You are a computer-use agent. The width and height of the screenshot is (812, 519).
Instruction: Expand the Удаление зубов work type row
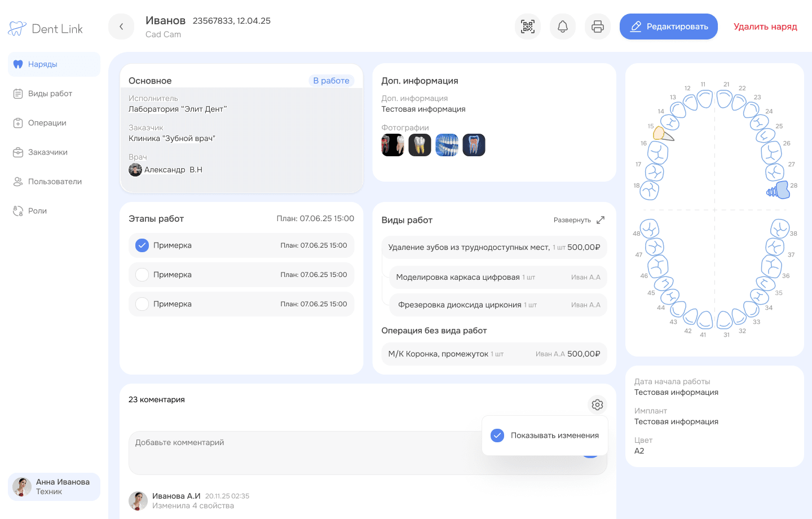[x=494, y=247]
